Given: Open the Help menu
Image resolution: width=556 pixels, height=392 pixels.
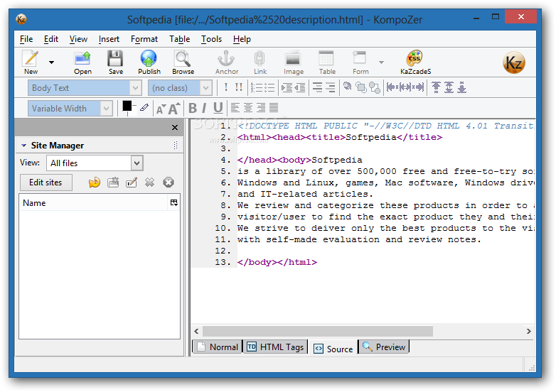Looking at the screenshot, I should [x=242, y=39].
